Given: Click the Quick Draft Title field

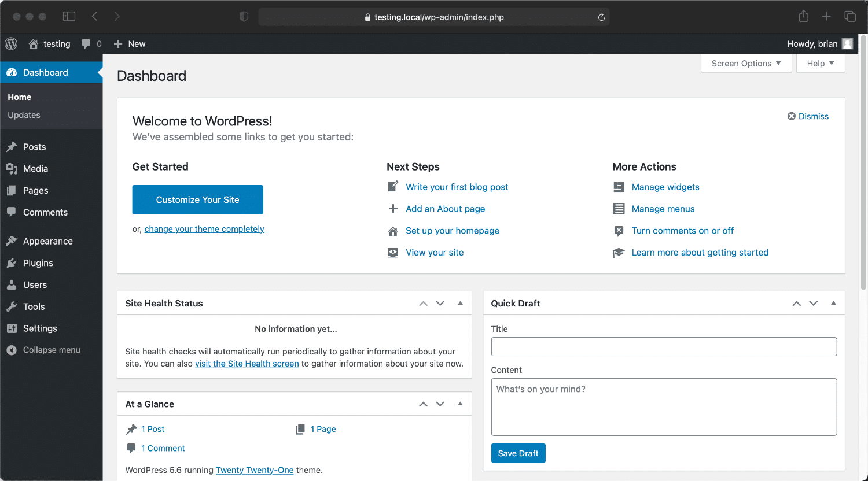Looking at the screenshot, I should [x=664, y=346].
